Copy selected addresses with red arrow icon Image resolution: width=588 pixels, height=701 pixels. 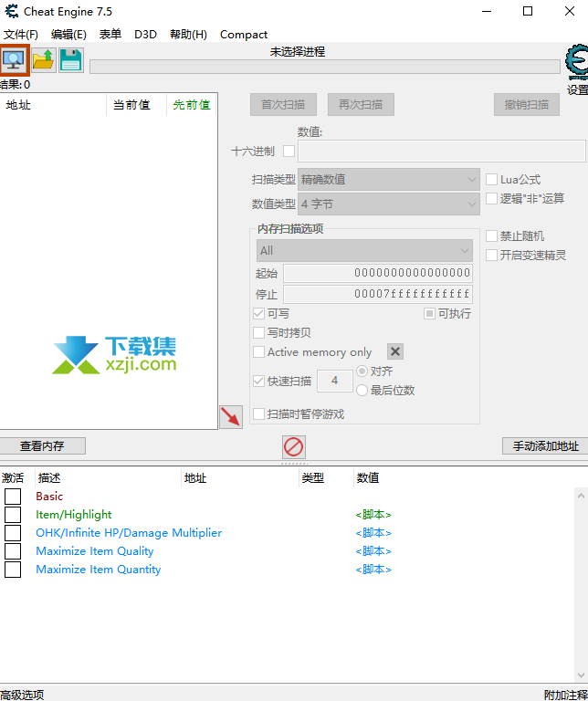(231, 416)
